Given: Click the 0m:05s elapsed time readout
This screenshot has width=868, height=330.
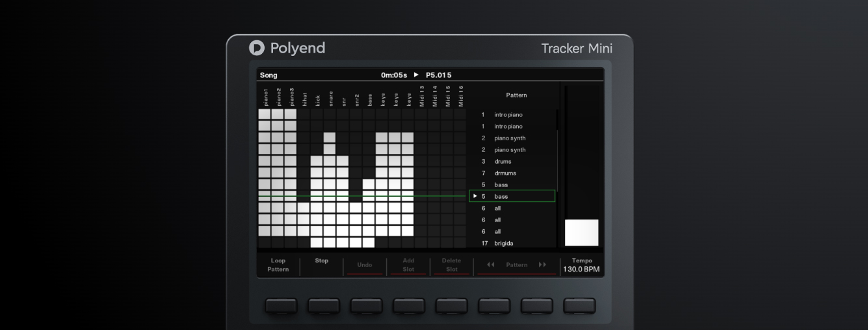Looking at the screenshot, I should tap(394, 75).
